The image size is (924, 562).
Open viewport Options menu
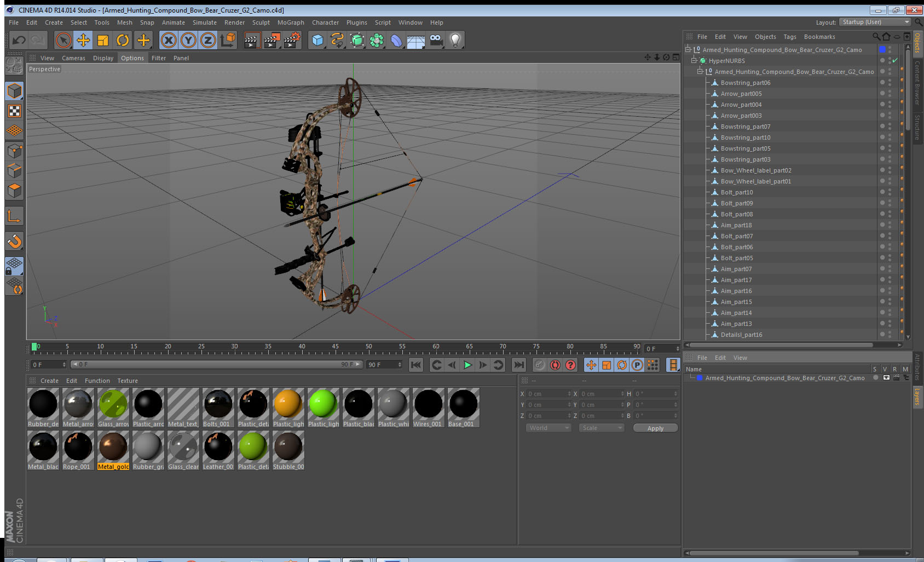(x=132, y=58)
